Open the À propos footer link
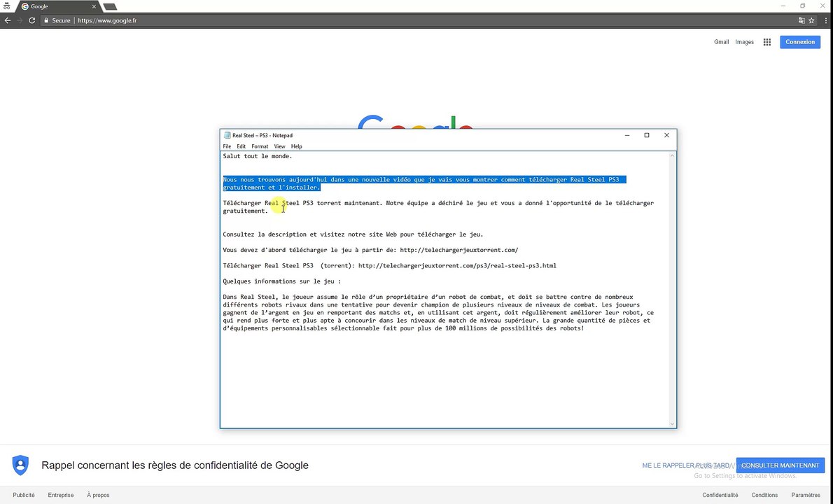The height and width of the screenshot is (504, 833). pyautogui.click(x=98, y=495)
